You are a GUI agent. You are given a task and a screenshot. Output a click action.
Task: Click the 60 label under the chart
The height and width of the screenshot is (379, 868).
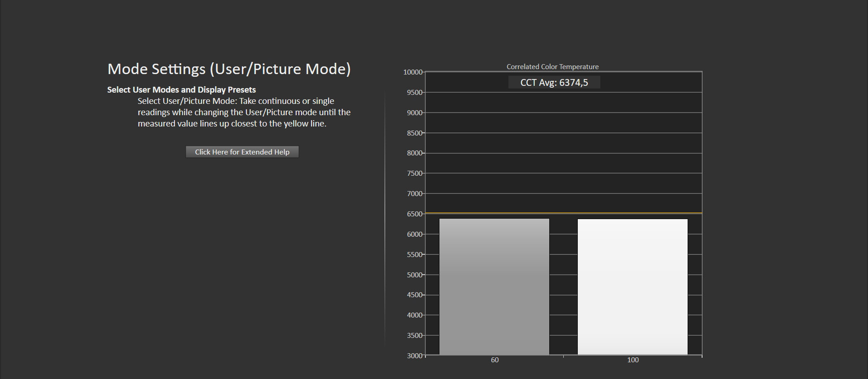pos(495,360)
